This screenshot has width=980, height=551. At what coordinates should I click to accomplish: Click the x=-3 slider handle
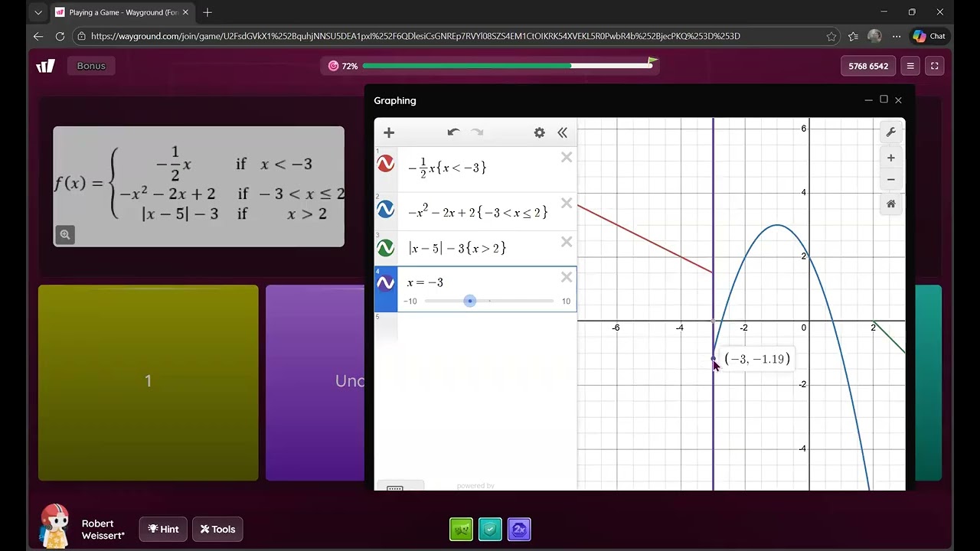[x=470, y=301]
